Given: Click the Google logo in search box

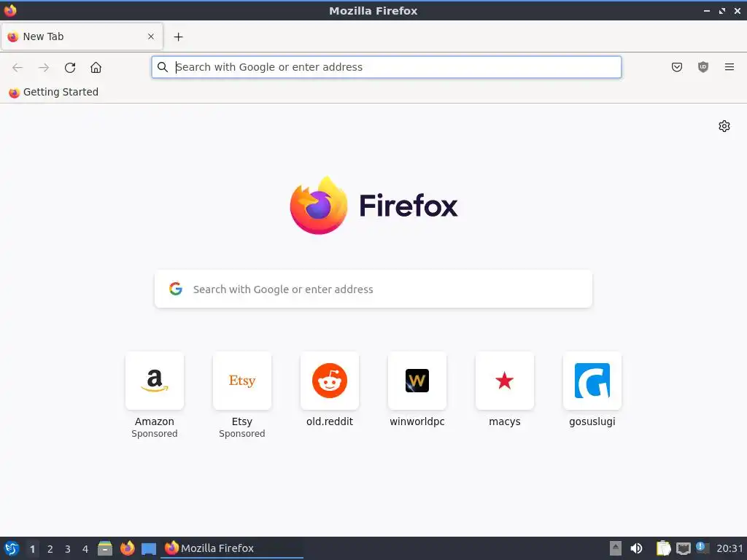Looking at the screenshot, I should click(176, 289).
